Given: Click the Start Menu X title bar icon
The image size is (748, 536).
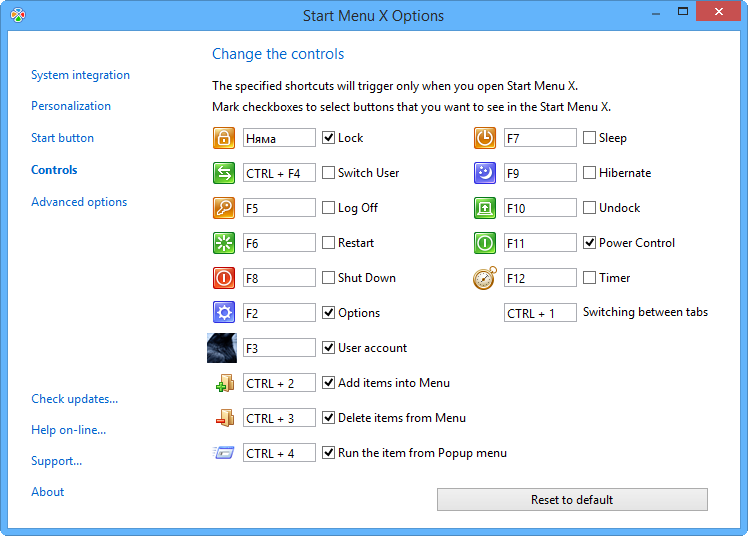Looking at the screenshot, I should click(x=18, y=15).
